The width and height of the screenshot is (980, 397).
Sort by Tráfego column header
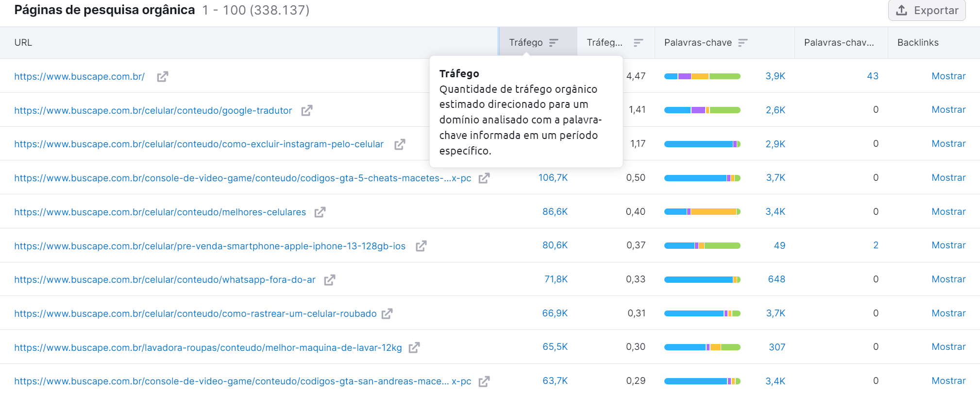(538, 42)
